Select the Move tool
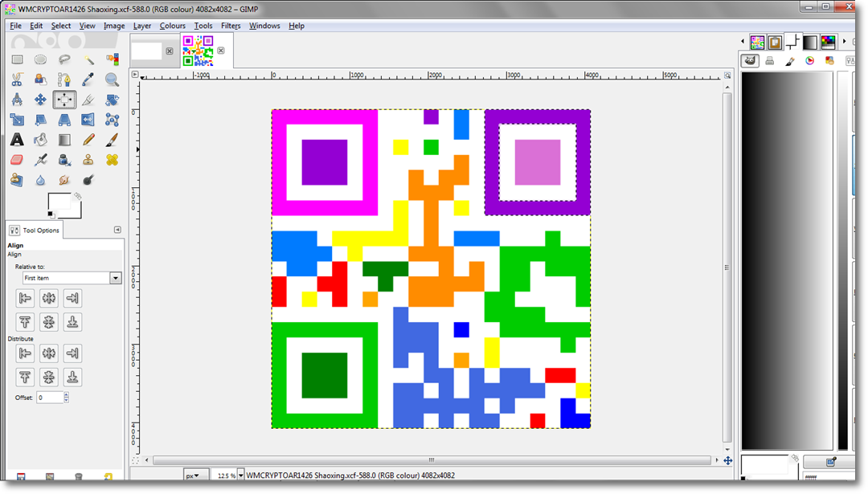Screen dimensions: 868x494 (x=40, y=100)
